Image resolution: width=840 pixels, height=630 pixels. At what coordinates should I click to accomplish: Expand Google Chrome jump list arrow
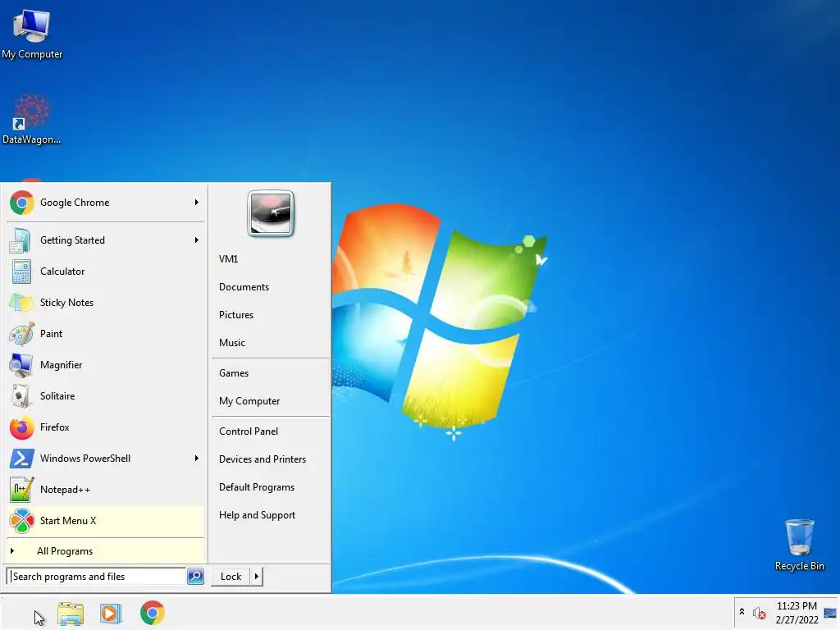(197, 203)
